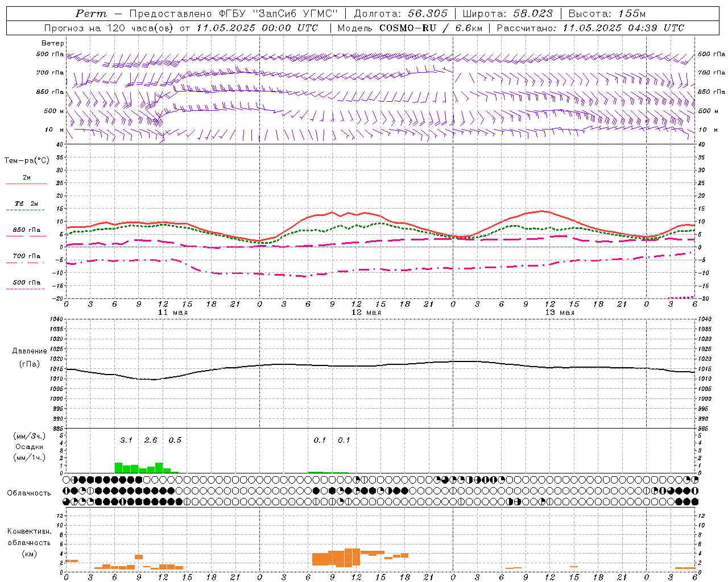Select the "Td 2м" dew point legend label

pyautogui.click(x=26, y=203)
